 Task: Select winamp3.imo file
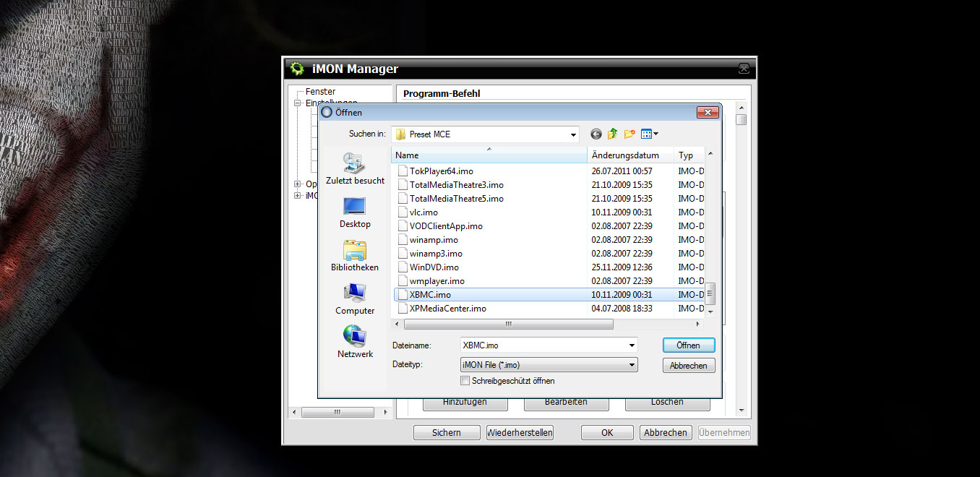tap(436, 254)
